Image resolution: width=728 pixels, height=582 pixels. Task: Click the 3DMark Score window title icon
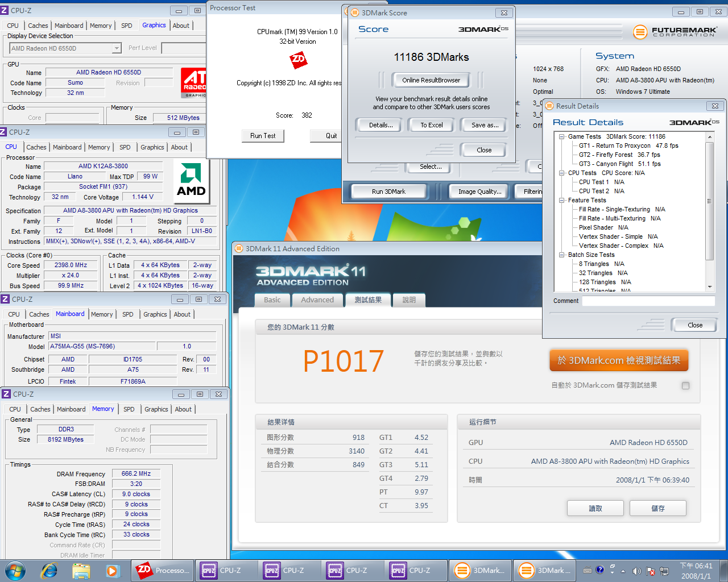coord(354,13)
